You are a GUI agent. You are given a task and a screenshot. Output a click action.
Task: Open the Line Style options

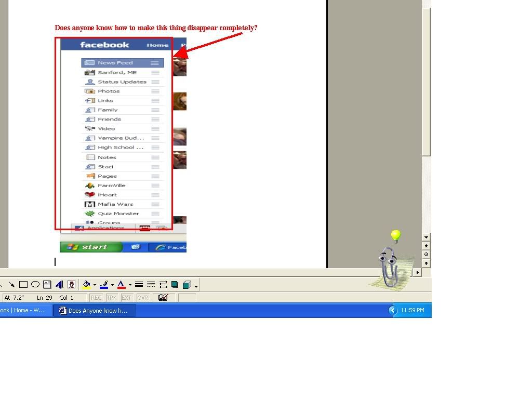pyautogui.click(x=139, y=284)
